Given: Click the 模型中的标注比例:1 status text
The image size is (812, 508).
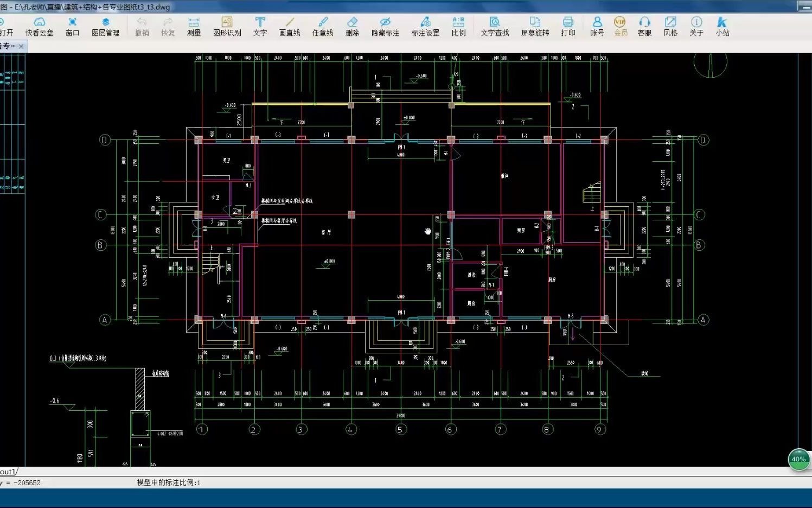Looking at the screenshot, I should click(169, 482).
